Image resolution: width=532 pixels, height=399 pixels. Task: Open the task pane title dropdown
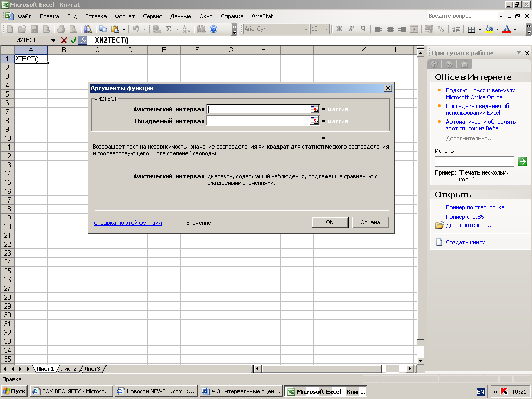pyautogui.click(x=518, y=52)
